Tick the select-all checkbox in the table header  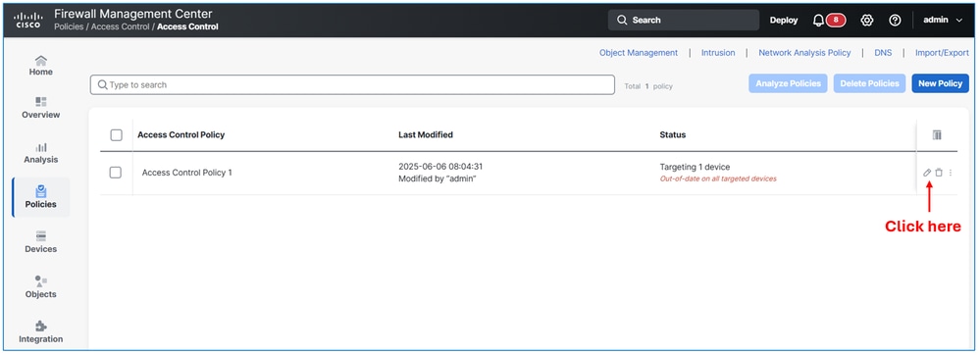click(x=117, y=135)
